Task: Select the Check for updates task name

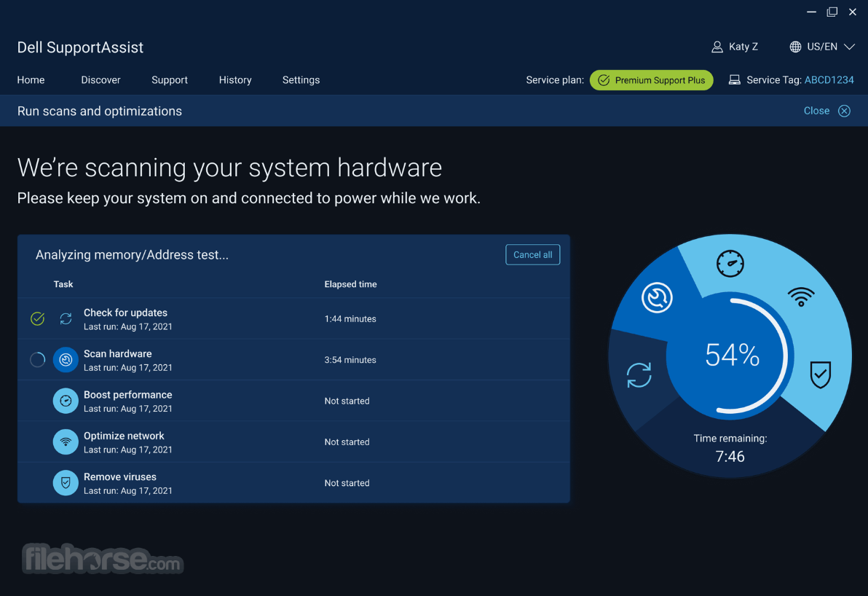Action: pyautogui.click(x=126, y=313)
